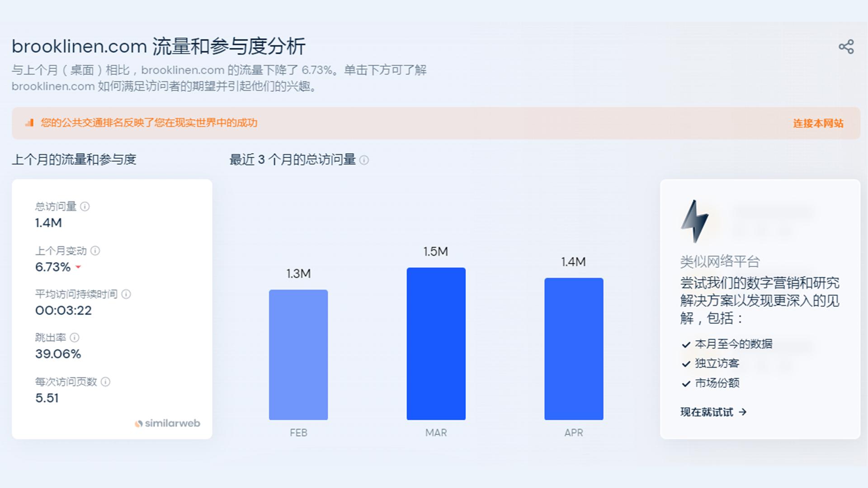
Task: Click the info icon next to 最近 3 个月的总访问量
Action: point(364,160)
